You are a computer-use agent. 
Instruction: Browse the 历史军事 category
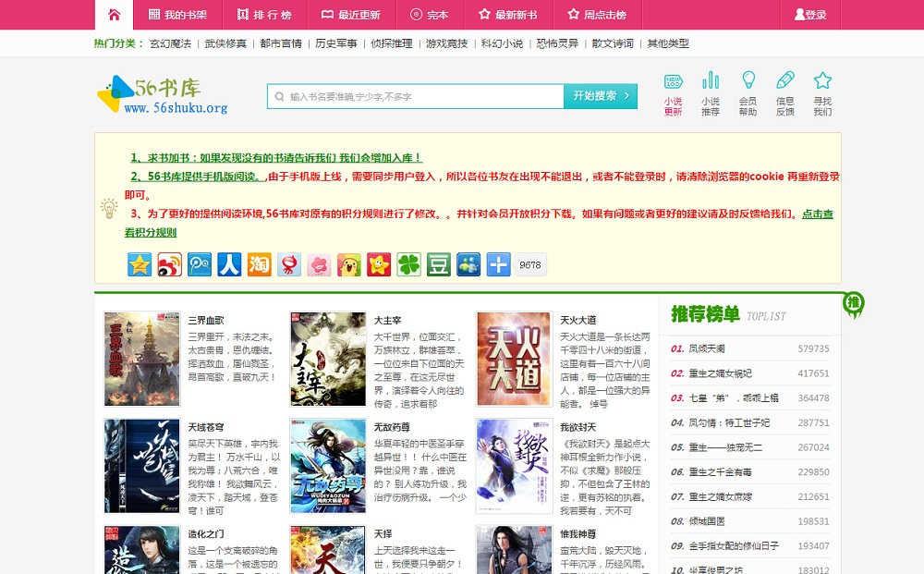(336, 43)
